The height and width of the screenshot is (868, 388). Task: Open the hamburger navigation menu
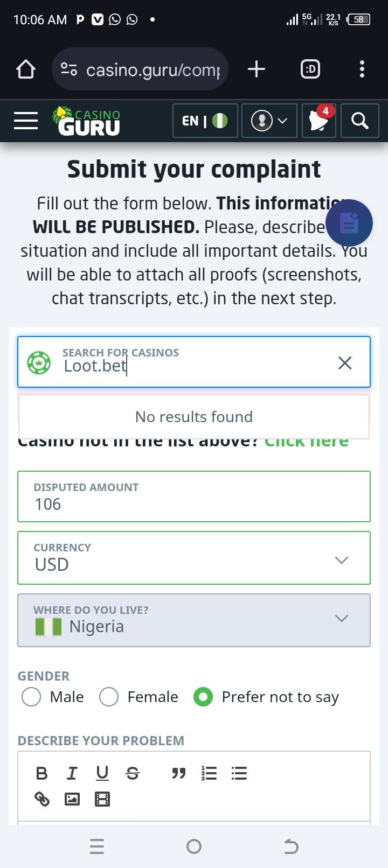26,121
